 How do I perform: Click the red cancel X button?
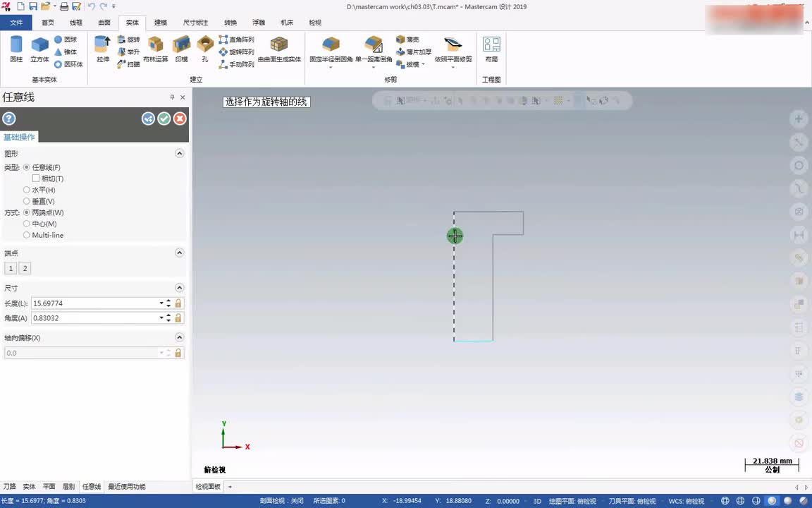180,119
